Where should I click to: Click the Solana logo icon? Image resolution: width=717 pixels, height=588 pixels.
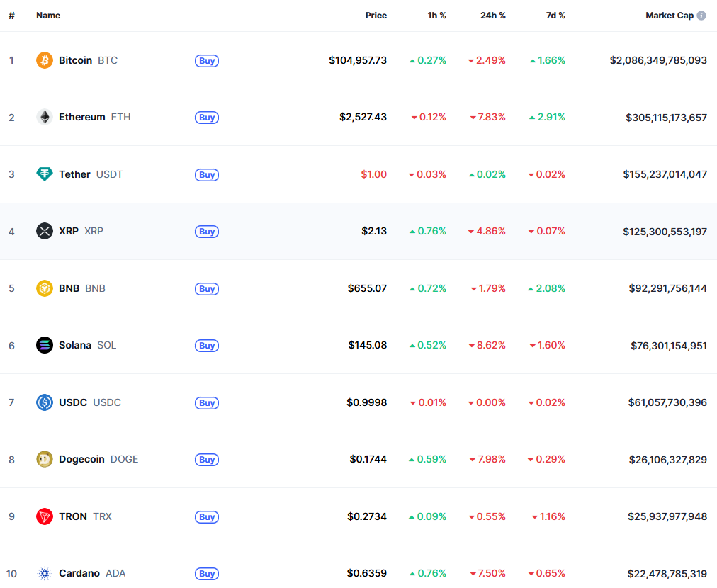tap(45, 345)
